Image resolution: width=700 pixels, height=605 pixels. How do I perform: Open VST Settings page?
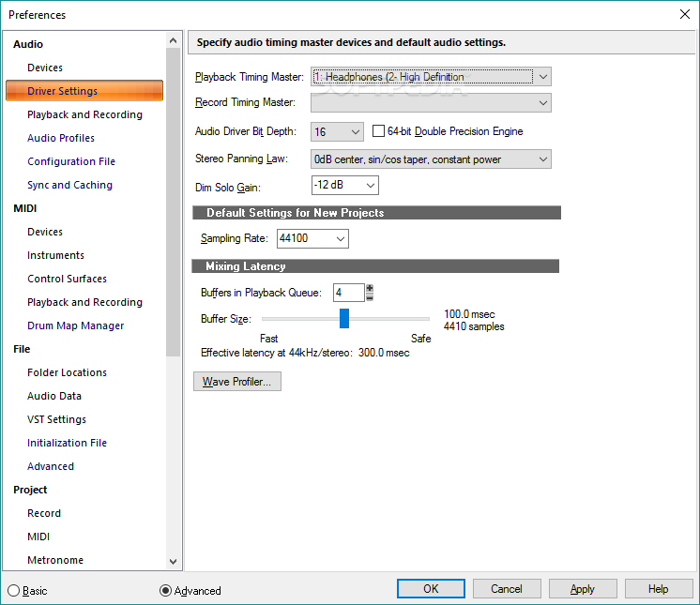coord(56,419)
